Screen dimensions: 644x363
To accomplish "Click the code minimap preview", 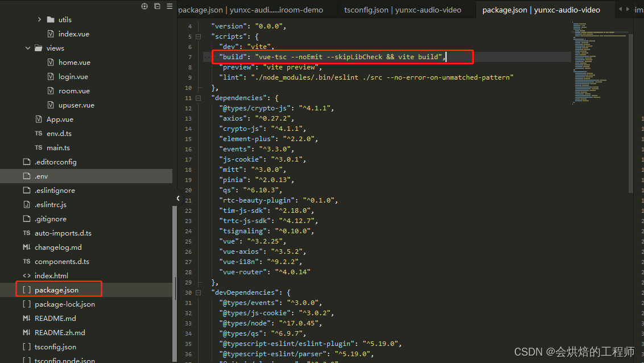I will point(600,63).
